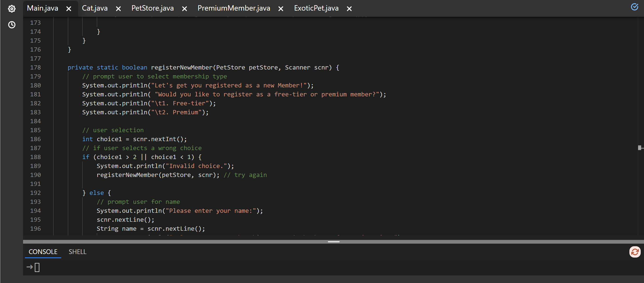Open the ExoticPet.java tab
Image resolution: width=644 pixels, height=283 pixels.
pyautogui.click(x=316, y=8)
